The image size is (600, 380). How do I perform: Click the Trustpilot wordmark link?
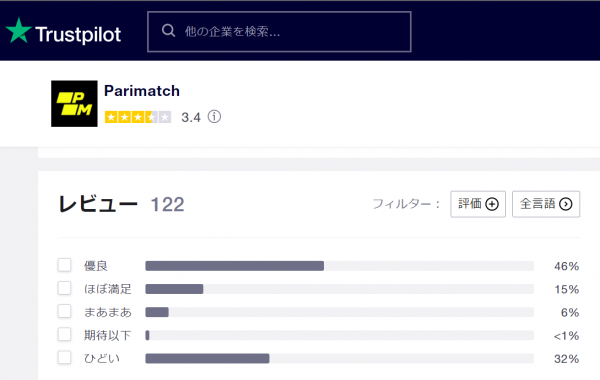(78, 34)
